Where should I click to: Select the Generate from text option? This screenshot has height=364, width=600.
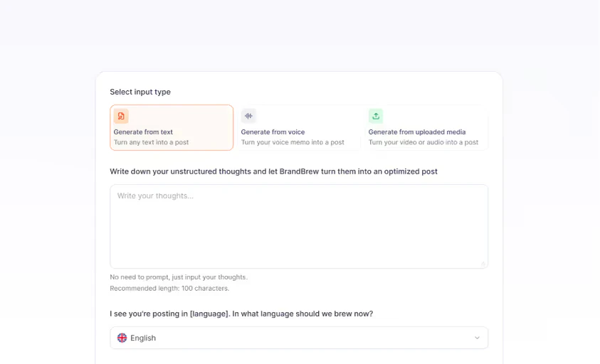pyautogui.click(x=172, y=128)
